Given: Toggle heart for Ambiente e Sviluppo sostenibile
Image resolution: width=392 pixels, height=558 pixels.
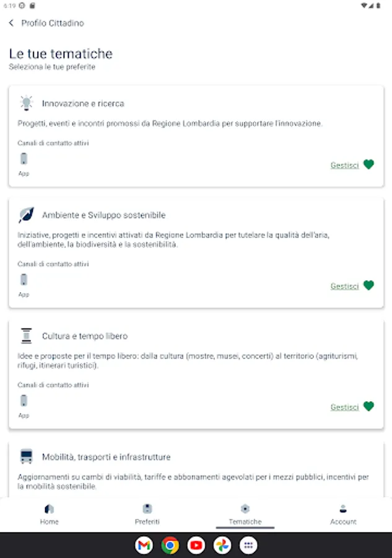Looking at the screenshot, I should 368,285.
